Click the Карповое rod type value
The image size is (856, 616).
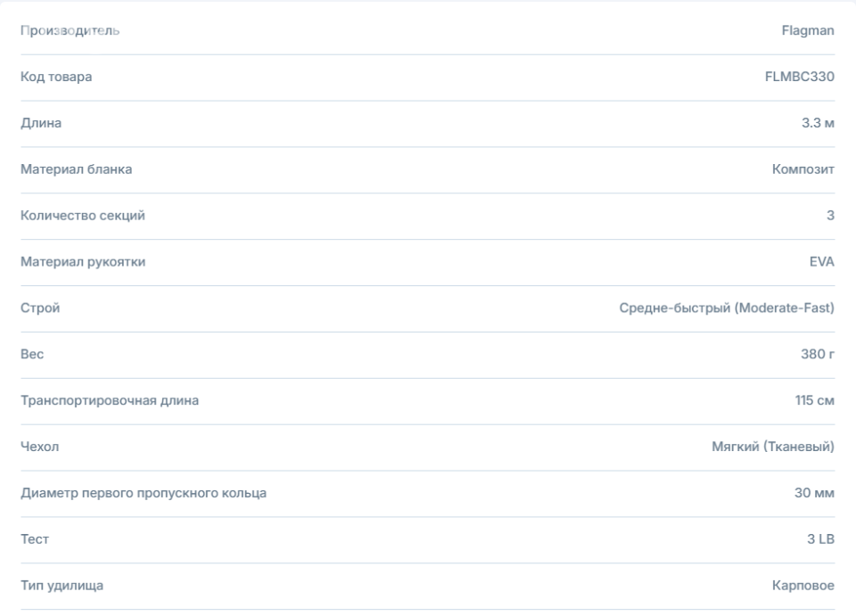coord(803,586)
